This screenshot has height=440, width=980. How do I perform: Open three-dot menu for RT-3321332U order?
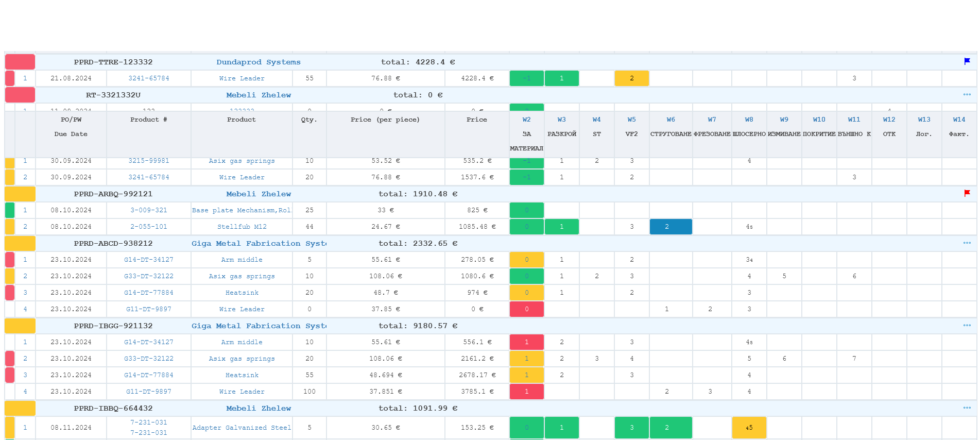[967, 94]
